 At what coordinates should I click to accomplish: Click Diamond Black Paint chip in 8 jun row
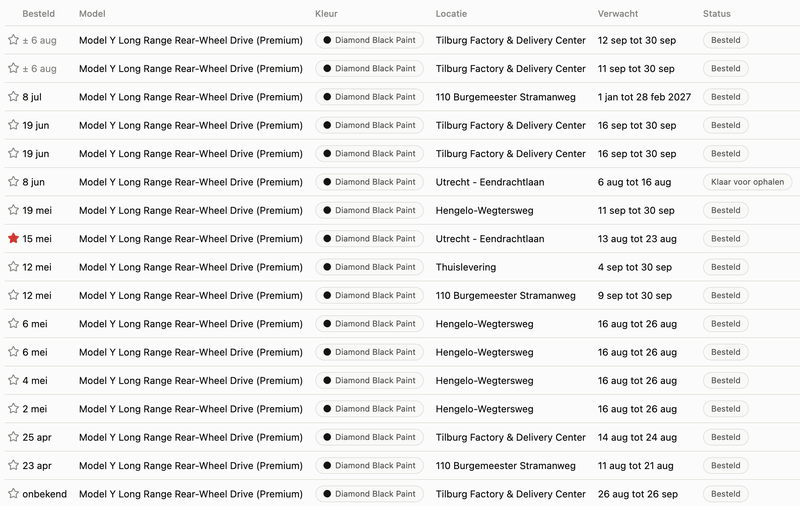click(x=369, y=182)
